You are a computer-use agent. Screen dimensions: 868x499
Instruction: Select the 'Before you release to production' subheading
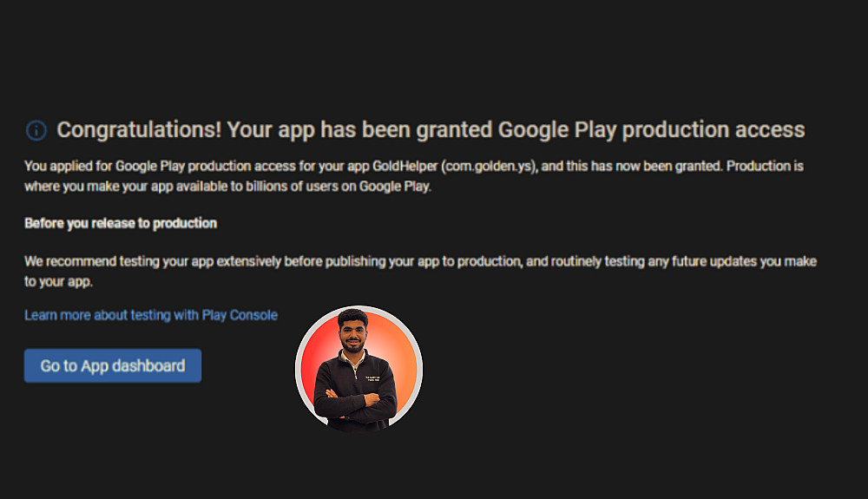pyautogui.click(x=121, y=224)
